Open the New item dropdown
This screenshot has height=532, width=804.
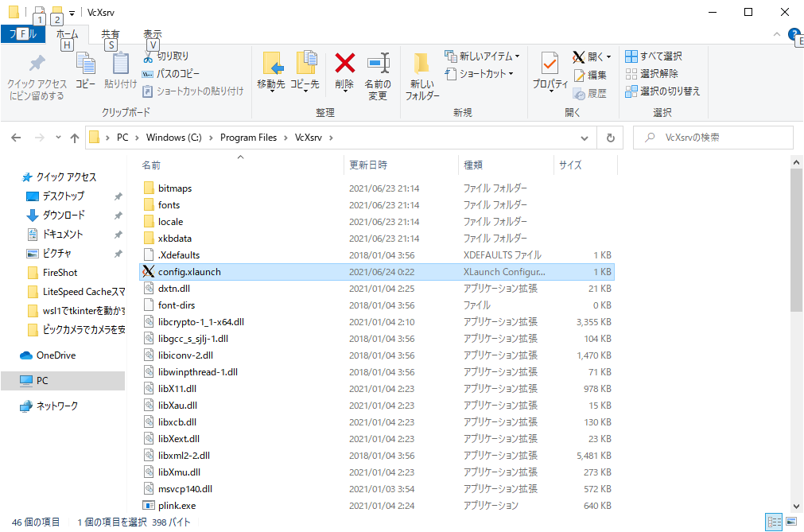coord(482,56)
